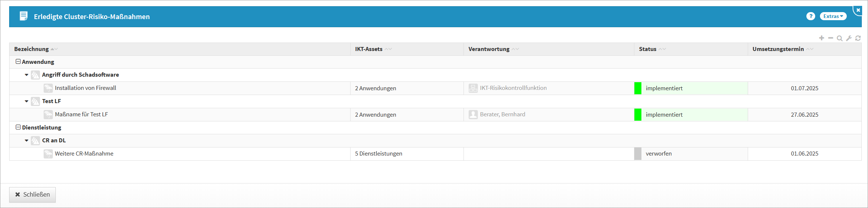Click the plus expand-all icon above table
Image resolution: width=868 pixels, height=208 pixels.
tap(821, 38)
